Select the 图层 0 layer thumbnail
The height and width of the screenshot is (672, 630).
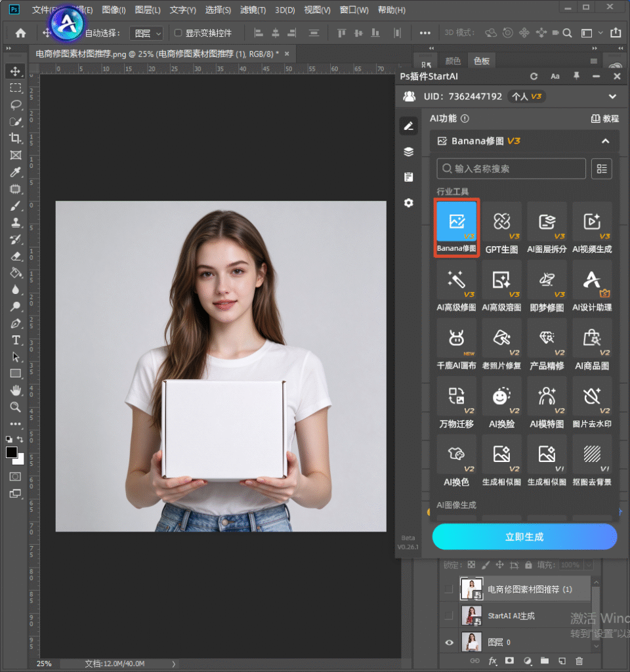(x=471, y=642)
